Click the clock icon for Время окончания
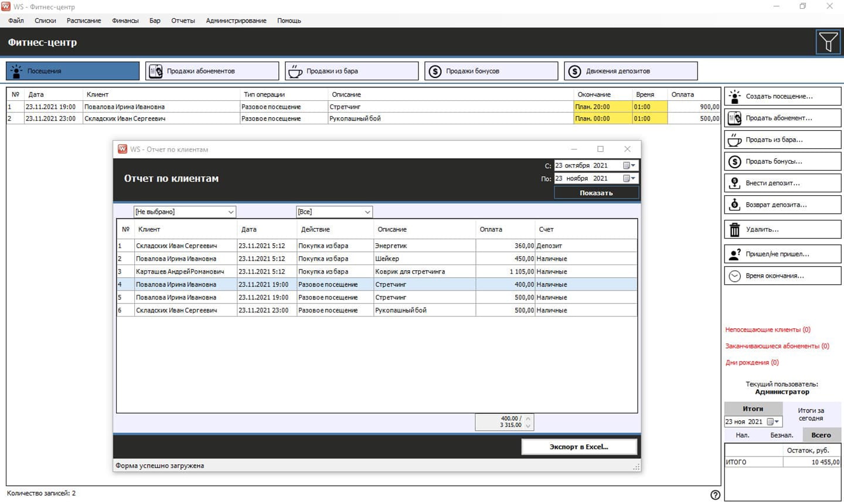This screenshot has height=504, width=844. 734,276
